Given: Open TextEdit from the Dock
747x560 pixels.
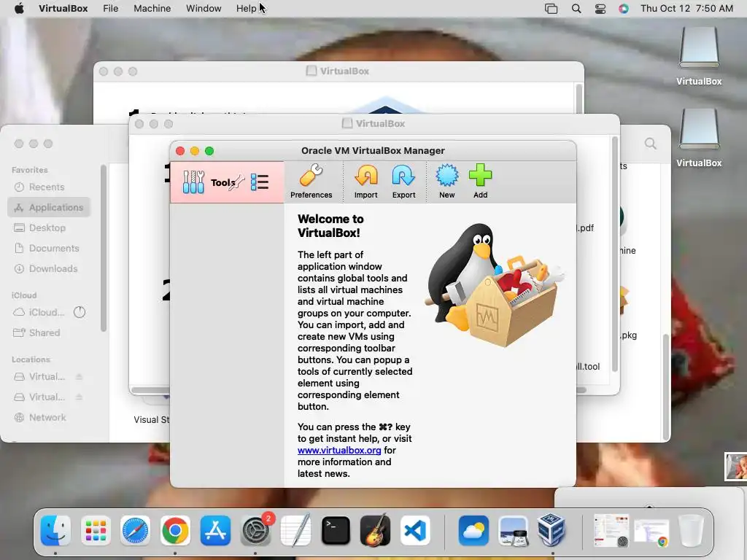Looking at the screenshot, I should click(295, 530).
